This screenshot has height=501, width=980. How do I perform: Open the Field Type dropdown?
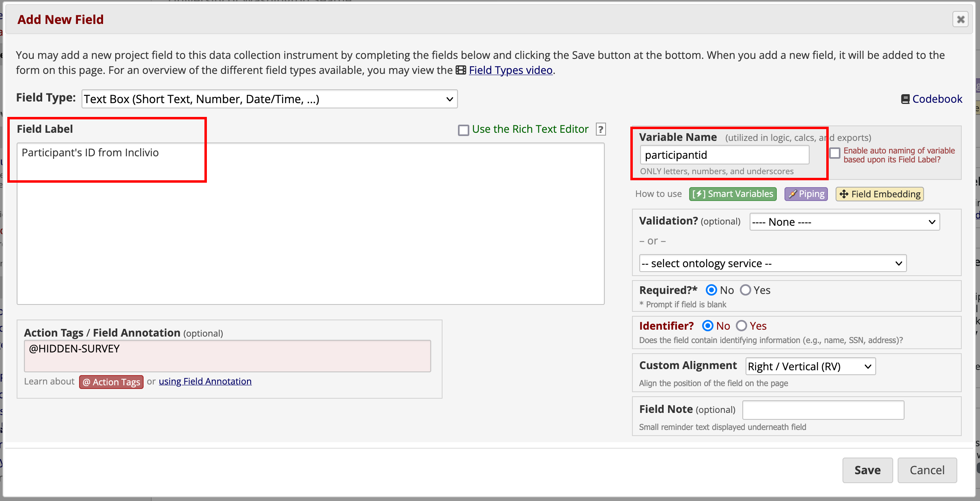(x=269, y=99)
